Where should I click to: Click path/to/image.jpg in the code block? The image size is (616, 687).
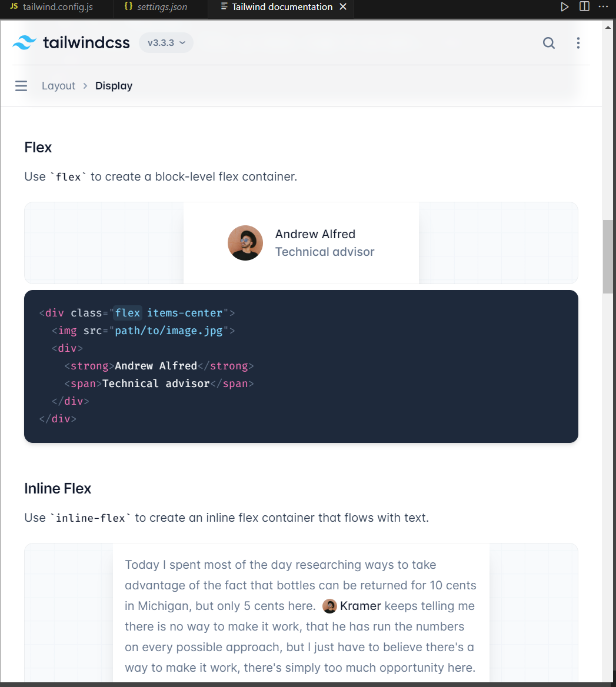tap(169, 331)
